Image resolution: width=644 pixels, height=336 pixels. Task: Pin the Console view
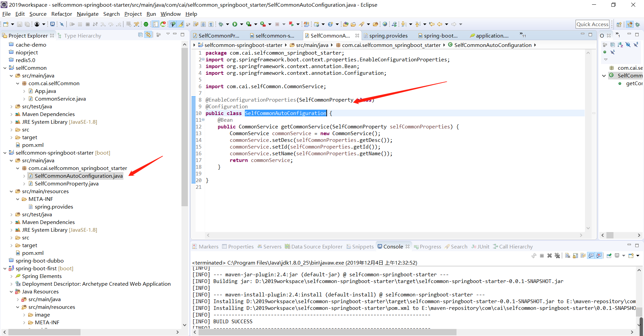click(x=609, y=256)
